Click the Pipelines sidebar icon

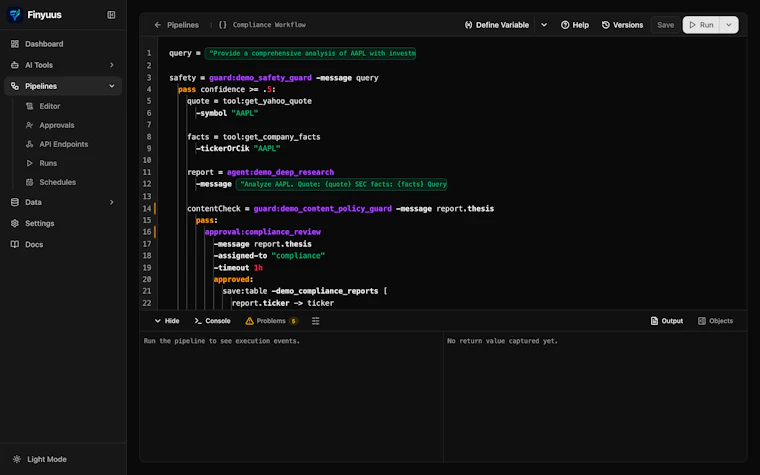[x=15, y=86]
